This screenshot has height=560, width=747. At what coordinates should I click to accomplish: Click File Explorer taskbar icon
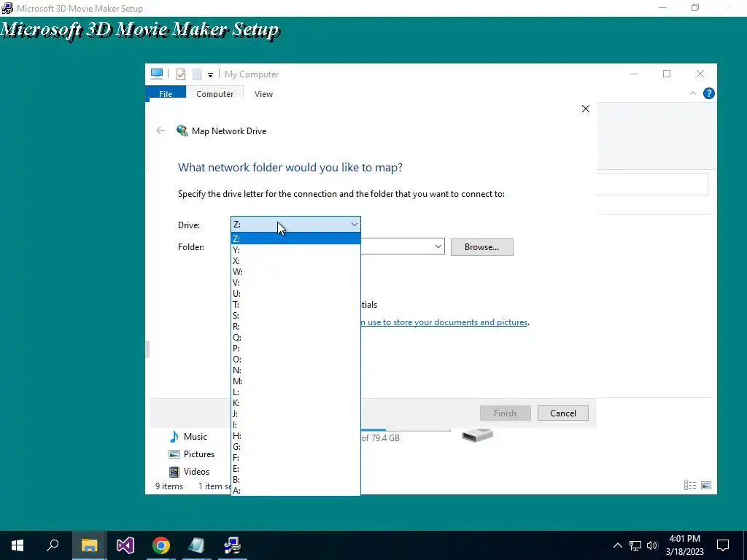click(x=89, y=545)
